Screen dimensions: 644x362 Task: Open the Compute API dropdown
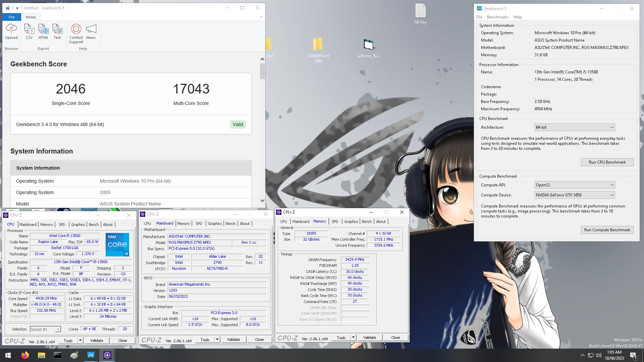574,185
